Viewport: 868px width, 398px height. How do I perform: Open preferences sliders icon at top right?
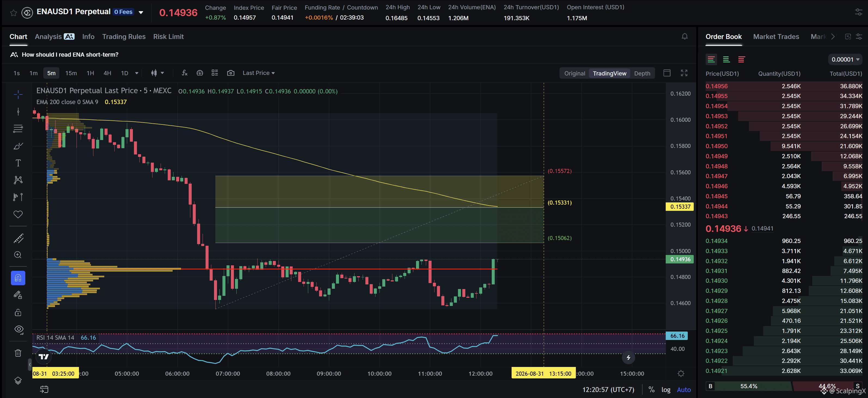pos(858,13)
